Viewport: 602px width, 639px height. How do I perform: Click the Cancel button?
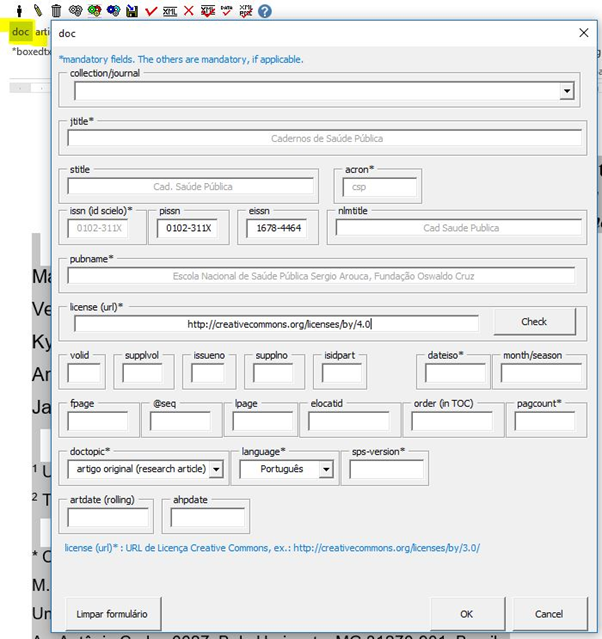click(x=549, y=614)
